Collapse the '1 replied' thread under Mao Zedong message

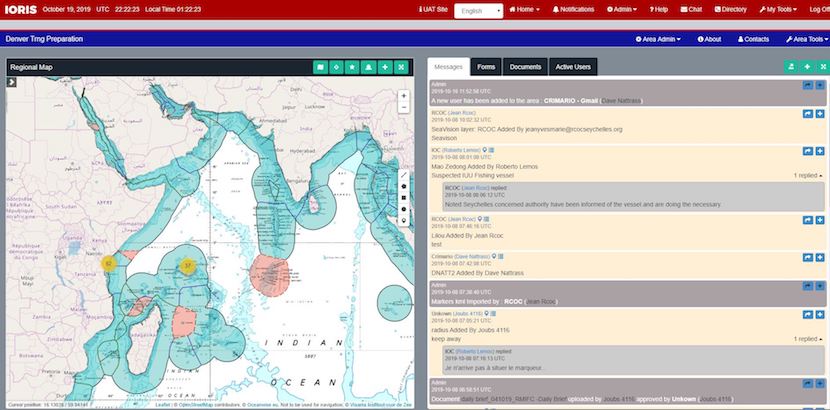pos(806,175)
